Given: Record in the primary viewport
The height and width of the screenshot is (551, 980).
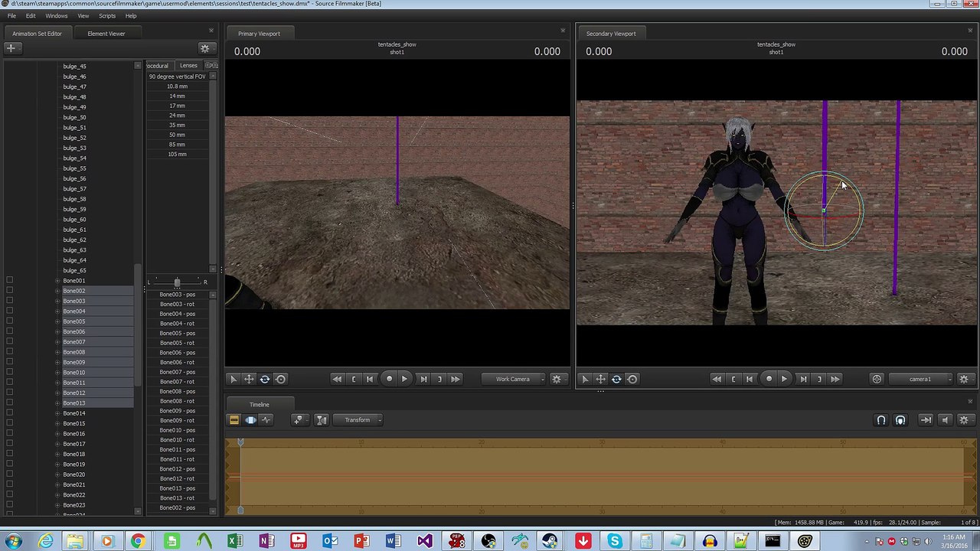Looking at the screenshot, I should (x=389, y=379).
